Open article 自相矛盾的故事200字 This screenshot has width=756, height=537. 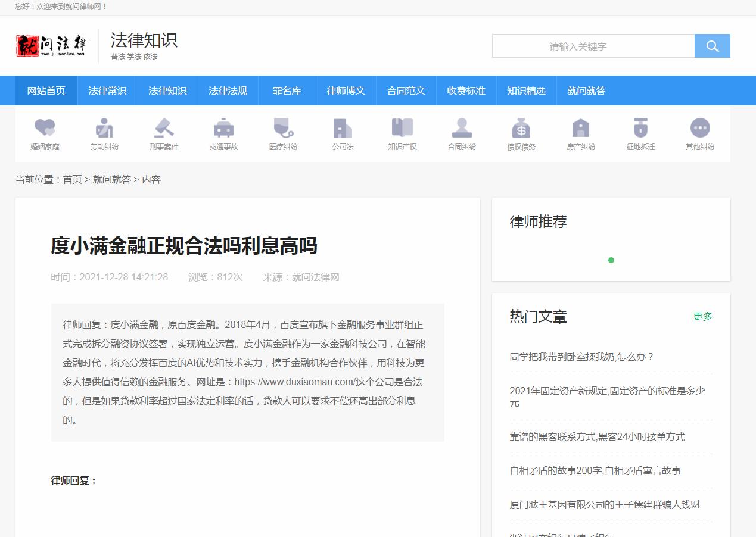595,470
